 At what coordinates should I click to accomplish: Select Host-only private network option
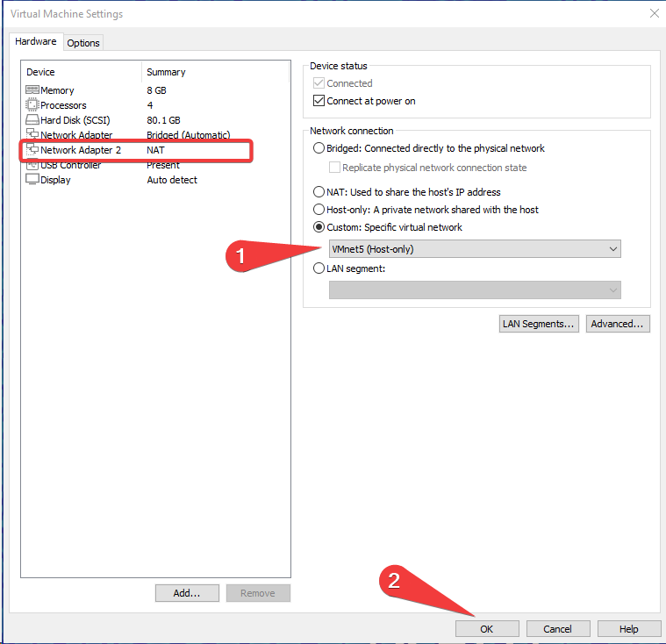[319, 210]
